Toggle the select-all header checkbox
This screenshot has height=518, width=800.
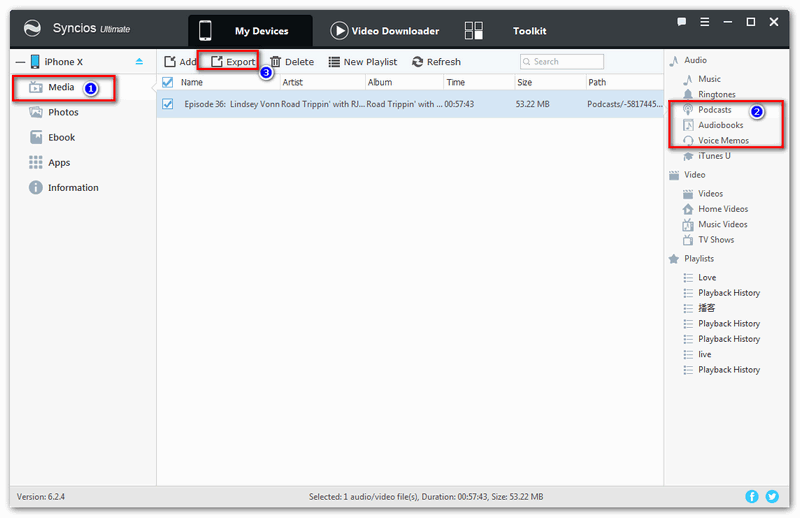coord(167,82)
